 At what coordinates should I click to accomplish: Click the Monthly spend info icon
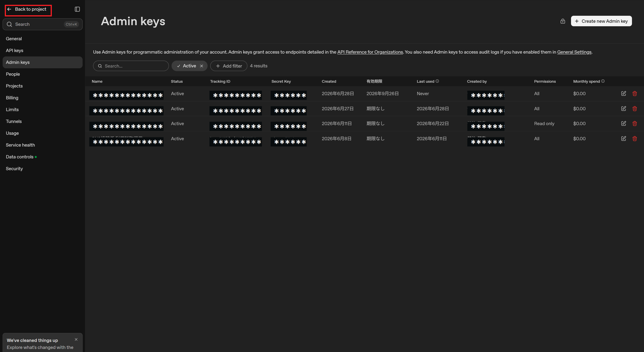603,81
